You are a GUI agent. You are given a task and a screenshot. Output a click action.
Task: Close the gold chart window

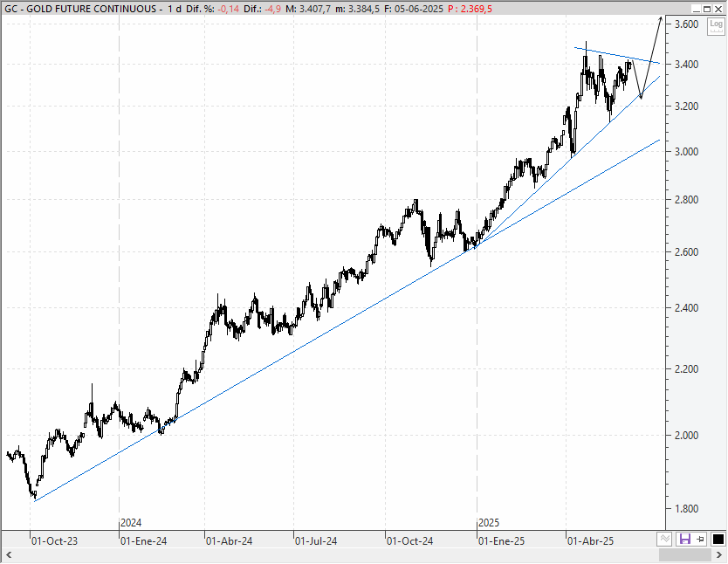pyautogui.click(x=718, y=9)
